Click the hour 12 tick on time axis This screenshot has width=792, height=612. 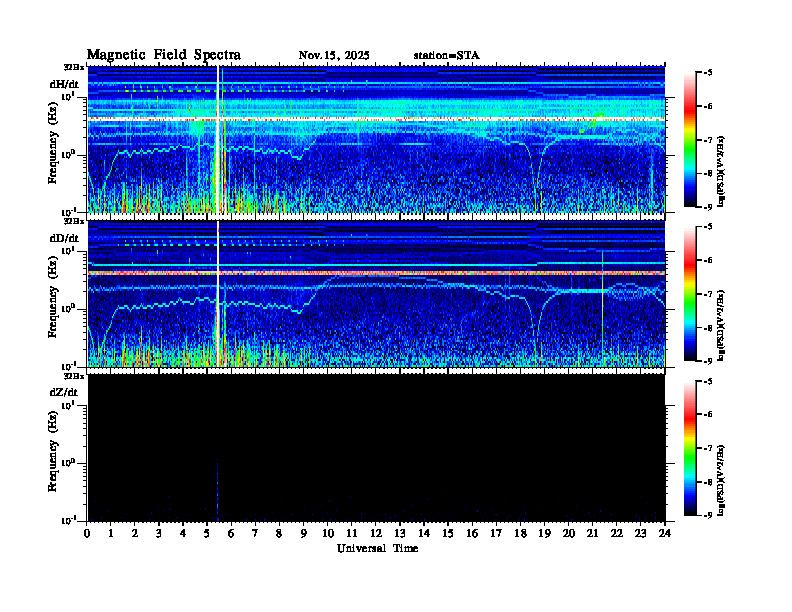[x=376, y=534]
